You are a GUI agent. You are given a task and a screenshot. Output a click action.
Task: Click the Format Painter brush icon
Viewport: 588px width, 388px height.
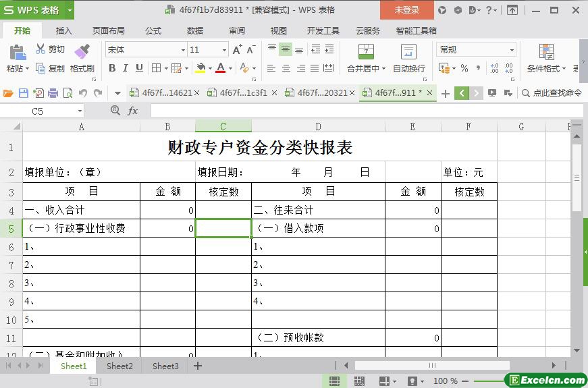click(82, 52)
